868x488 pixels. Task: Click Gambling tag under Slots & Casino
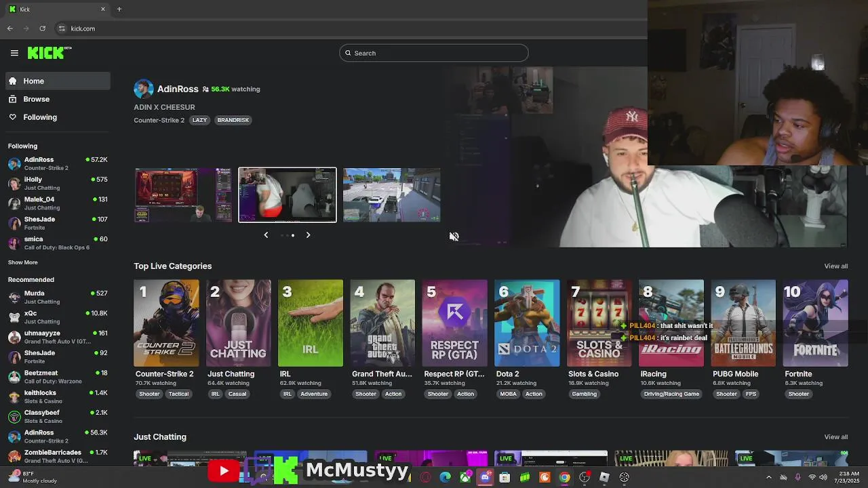(585, 394)
